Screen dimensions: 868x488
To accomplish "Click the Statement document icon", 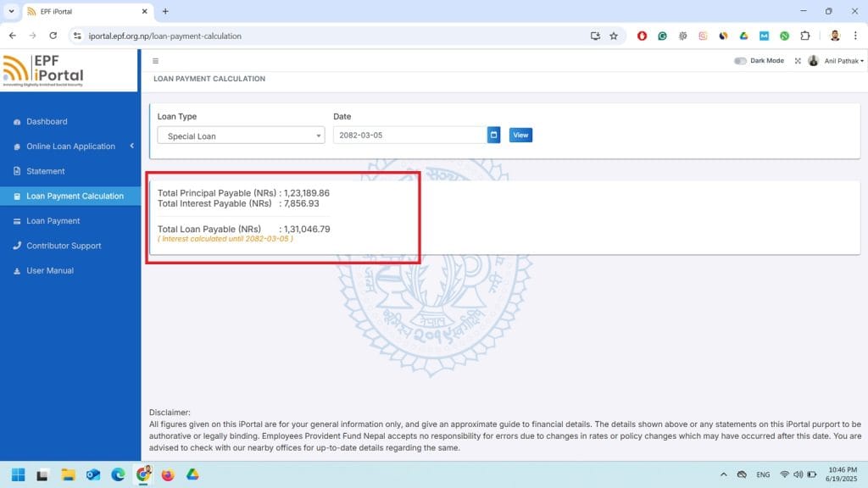I will pos(17,171).
